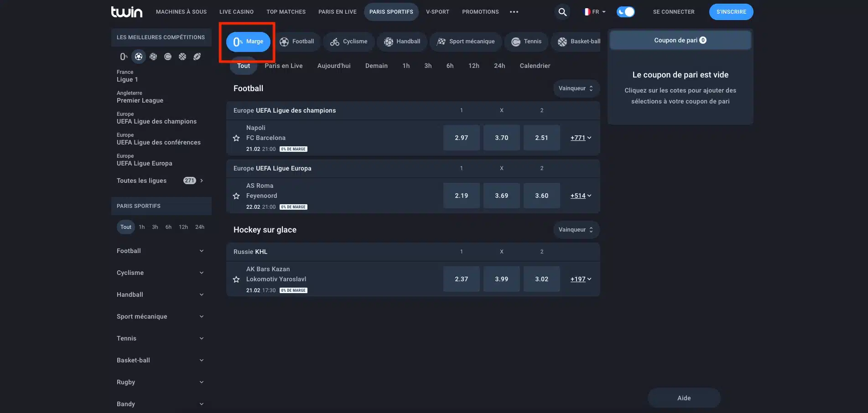868x413 pixels.
Task: Select the football icon in competitions filter
Action: pyautogui.click(x=139, y=57)
